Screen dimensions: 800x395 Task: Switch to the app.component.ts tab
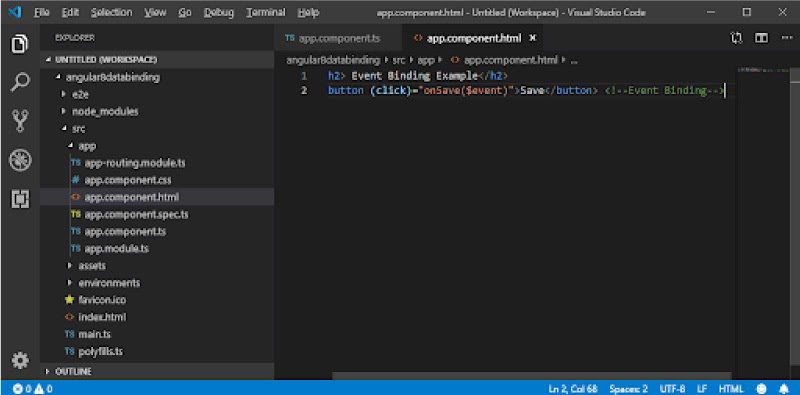coord(339,38)
